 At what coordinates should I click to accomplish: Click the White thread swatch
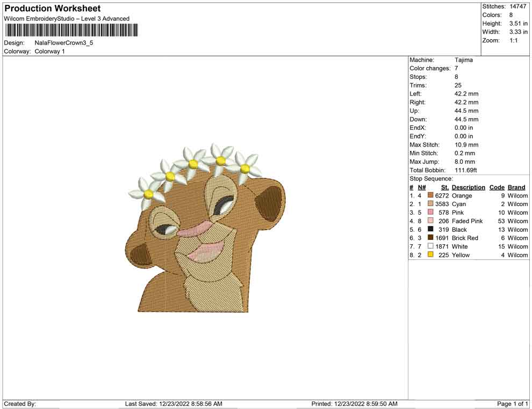429,246
